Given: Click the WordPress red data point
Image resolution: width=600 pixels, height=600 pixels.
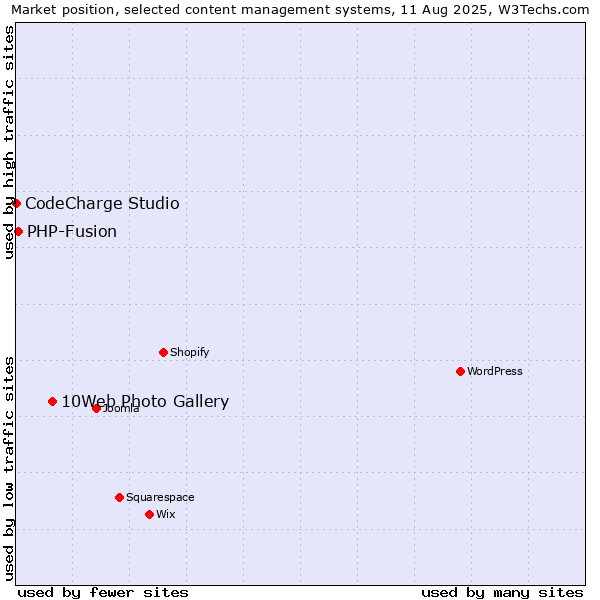Looking at the screenshot, I should tap(460, 371).
